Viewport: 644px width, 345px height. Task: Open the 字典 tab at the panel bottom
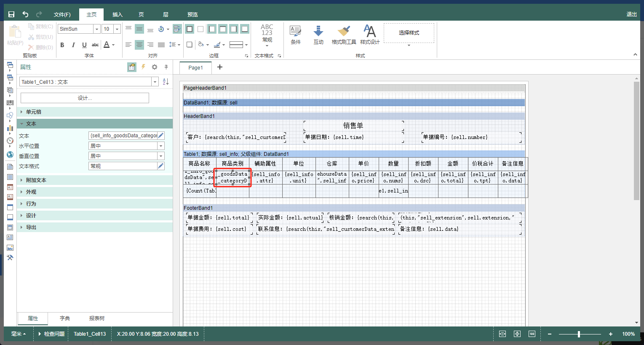tap(65, 318)
